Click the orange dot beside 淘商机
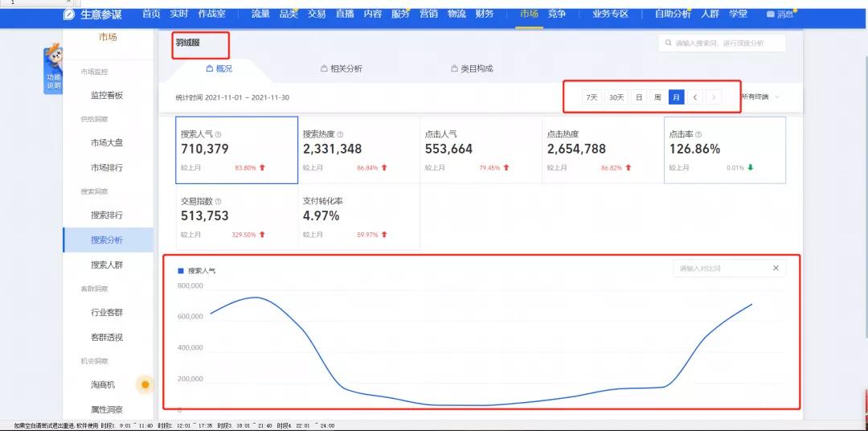Viewport: 868px width, 431px height. pyautogui.click(x=145, y=384)
